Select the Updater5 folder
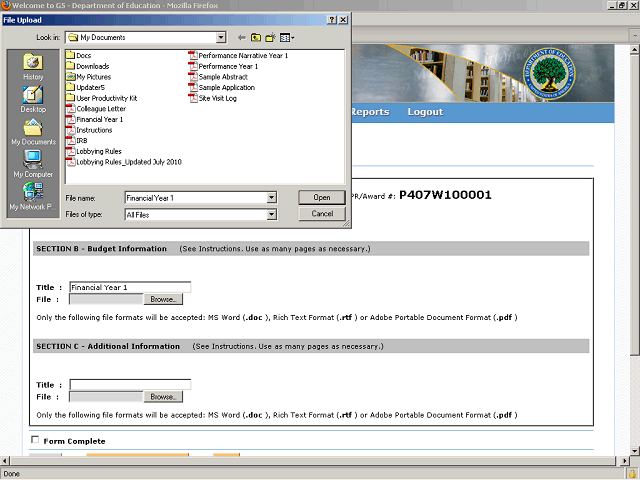Screen dimensions: 640x480 [x=86, y=87]
